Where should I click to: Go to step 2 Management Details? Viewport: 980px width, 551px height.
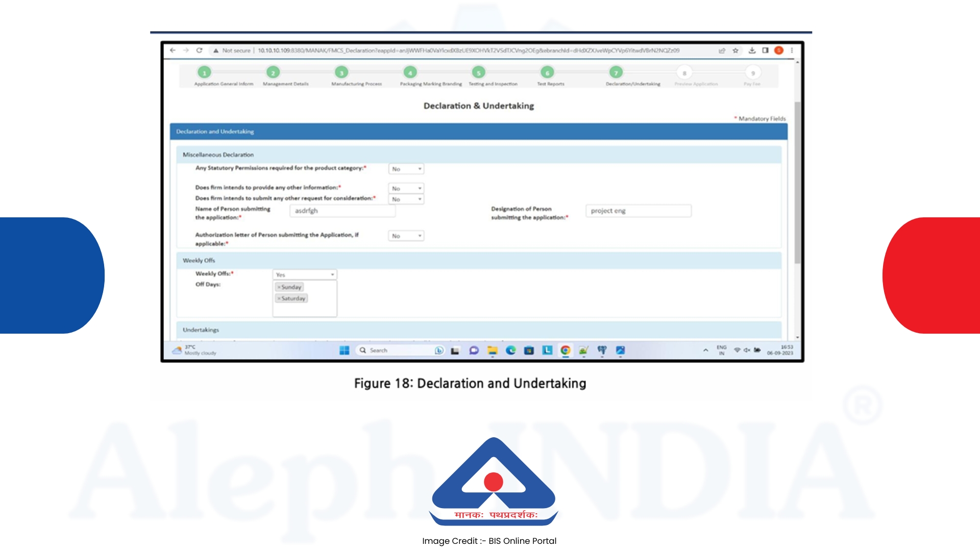point(273,72)
